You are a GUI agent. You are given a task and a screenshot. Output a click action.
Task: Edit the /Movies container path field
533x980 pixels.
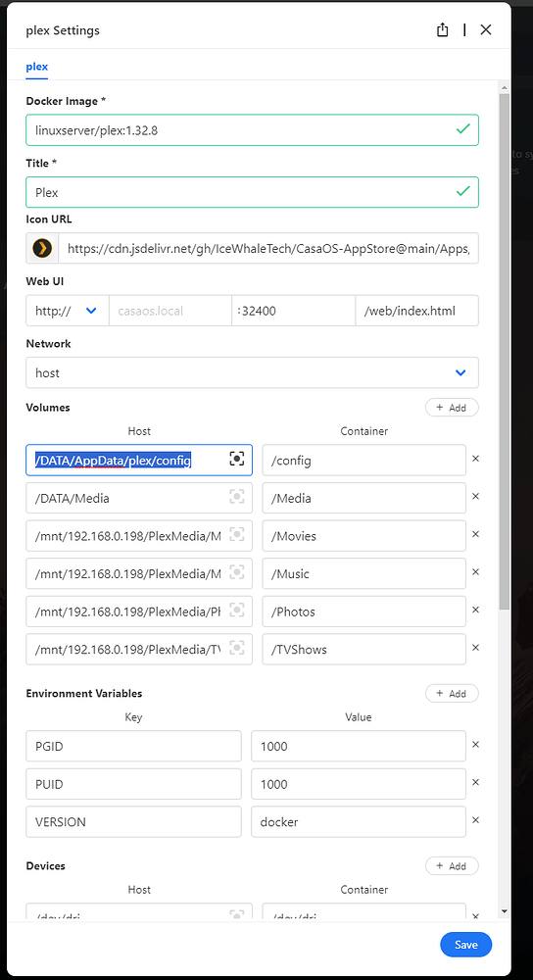tap(364, 536)
